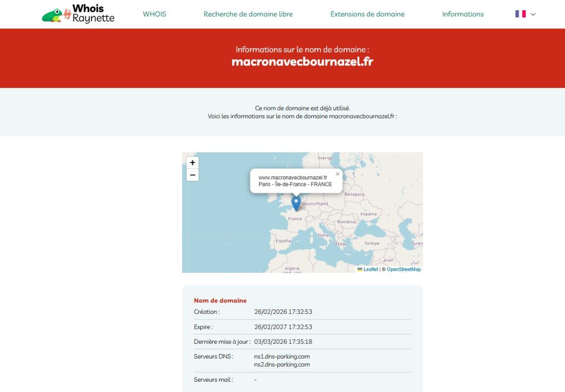Image resolution: width=565 pixels, height=392 pixels.
Task: Click the ns2.dns-parking.com DNS server entry
Action: (x=282, y=364)
